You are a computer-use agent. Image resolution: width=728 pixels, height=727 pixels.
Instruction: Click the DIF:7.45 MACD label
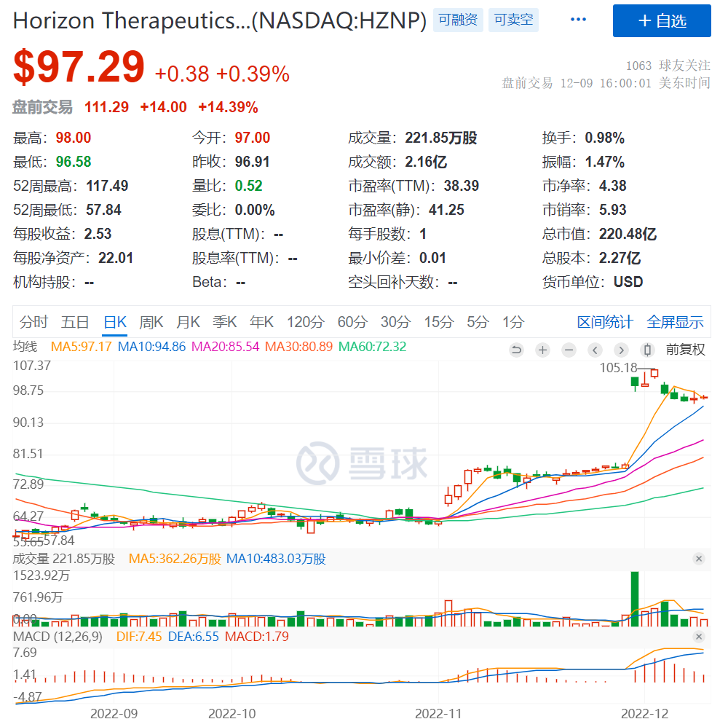(139, 637)
